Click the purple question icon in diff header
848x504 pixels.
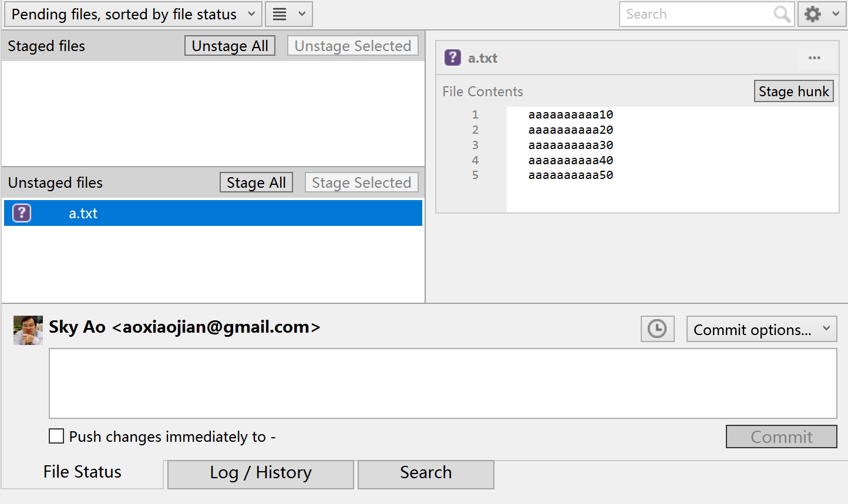[452, 57]
